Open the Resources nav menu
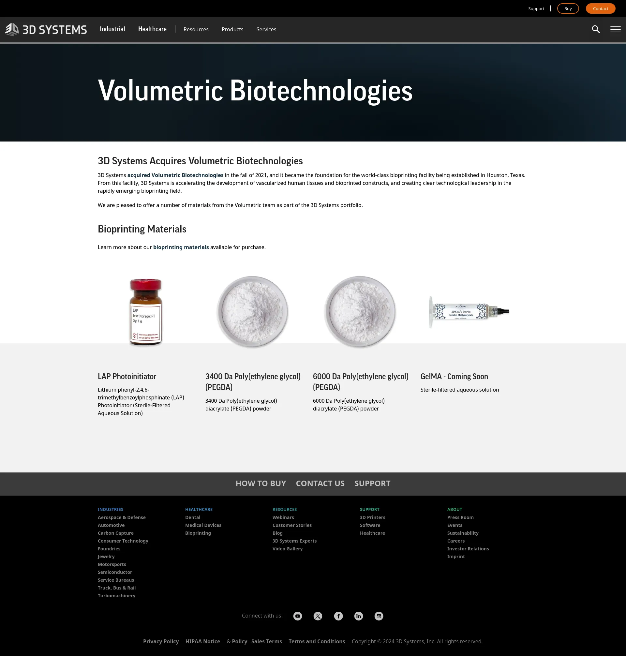The height and width of the screenshot is (672, 626). (x=196, y=29)
